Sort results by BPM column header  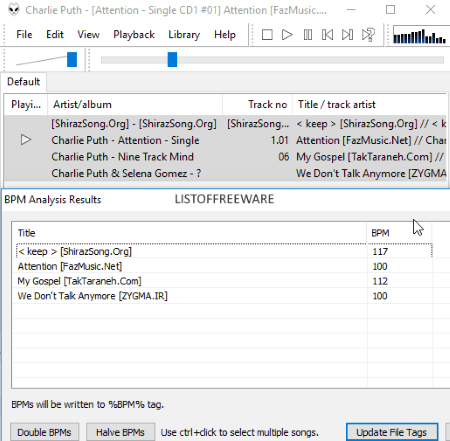click(399, 233)
